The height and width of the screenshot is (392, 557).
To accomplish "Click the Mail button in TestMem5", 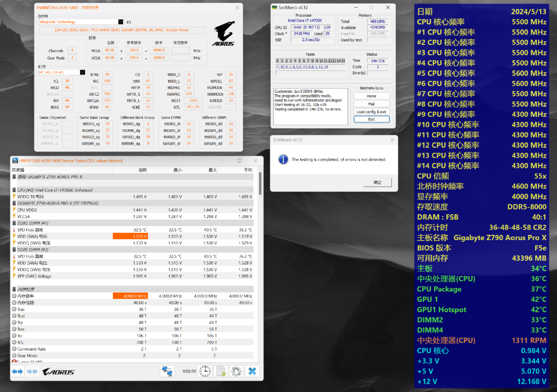I will [371, 104].
